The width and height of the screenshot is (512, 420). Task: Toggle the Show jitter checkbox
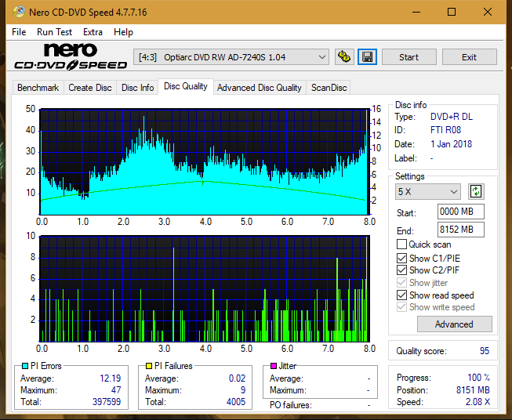tap(401, 283)
